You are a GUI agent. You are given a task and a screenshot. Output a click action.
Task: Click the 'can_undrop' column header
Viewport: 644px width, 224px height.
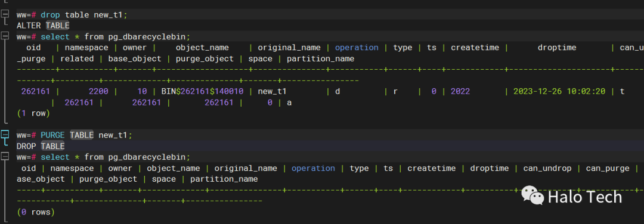(x=547, y=168)
